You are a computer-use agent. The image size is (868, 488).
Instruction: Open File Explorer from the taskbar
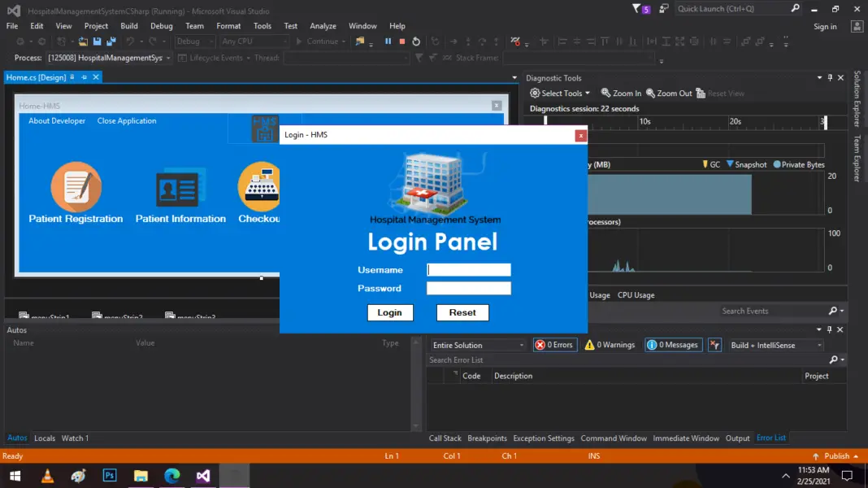click(x=141, y=476)
